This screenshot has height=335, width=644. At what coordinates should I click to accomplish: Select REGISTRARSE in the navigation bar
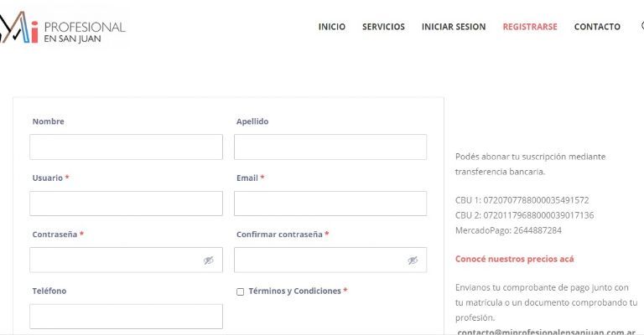click(530, 27)
